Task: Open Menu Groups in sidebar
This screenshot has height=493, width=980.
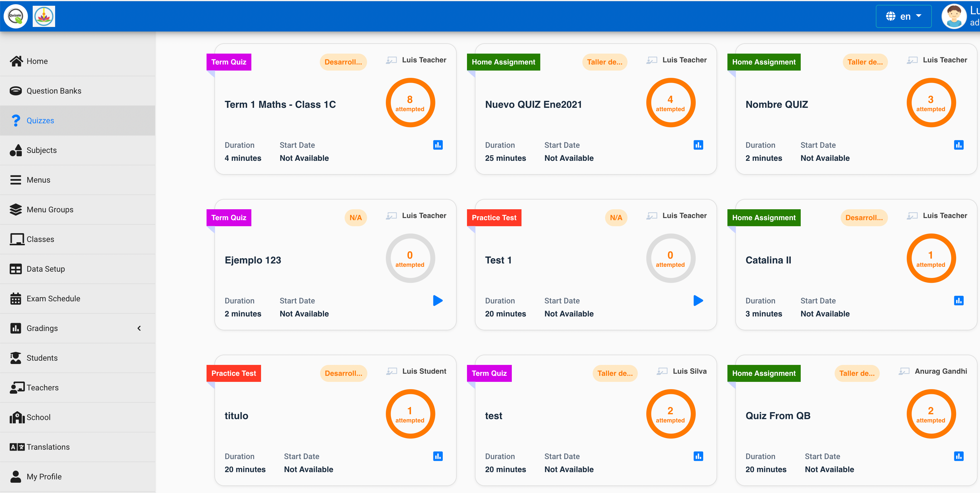Action: click(78, 210)
